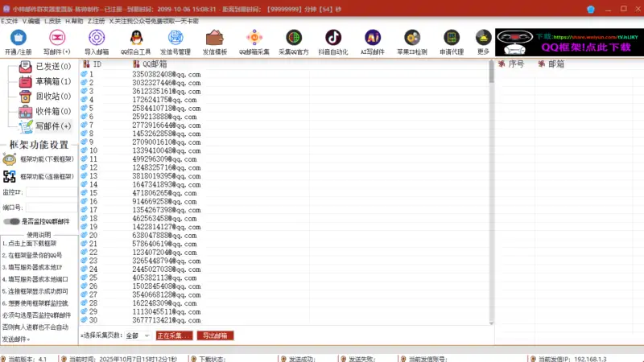The width and height of the screenshot is (644, 362).
Task: Open the AI写邮件 tool
Action: (372, 39)
